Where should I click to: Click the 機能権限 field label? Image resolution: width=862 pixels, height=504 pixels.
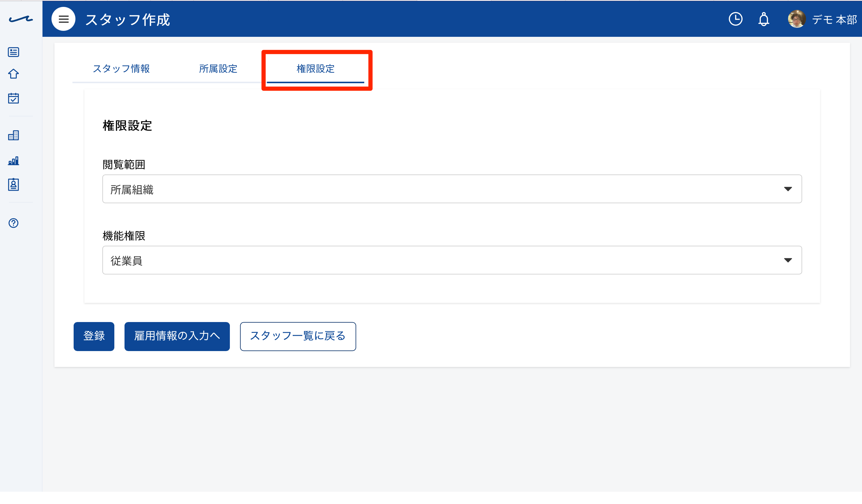click(x=124, y=236)
